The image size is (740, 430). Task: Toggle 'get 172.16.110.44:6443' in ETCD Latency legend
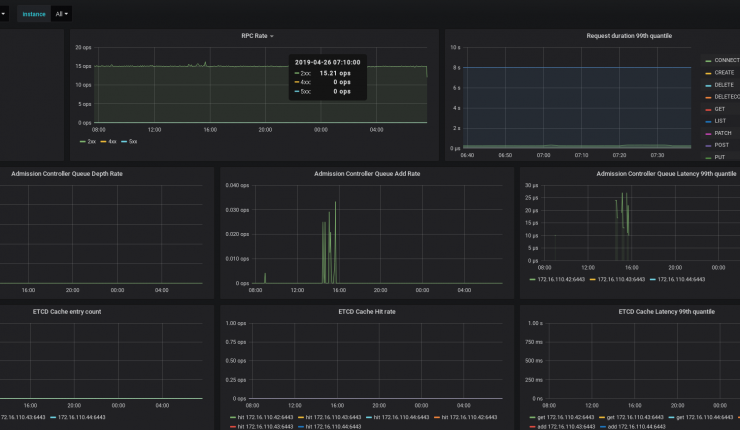(700, 417)
